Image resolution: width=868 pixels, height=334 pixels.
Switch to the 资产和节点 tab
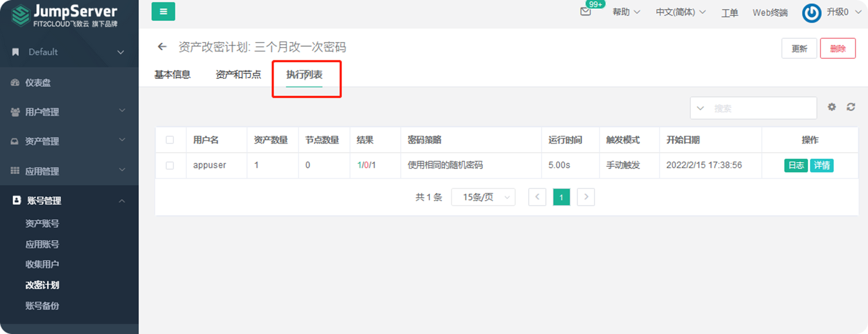click(x=238, y=74)
